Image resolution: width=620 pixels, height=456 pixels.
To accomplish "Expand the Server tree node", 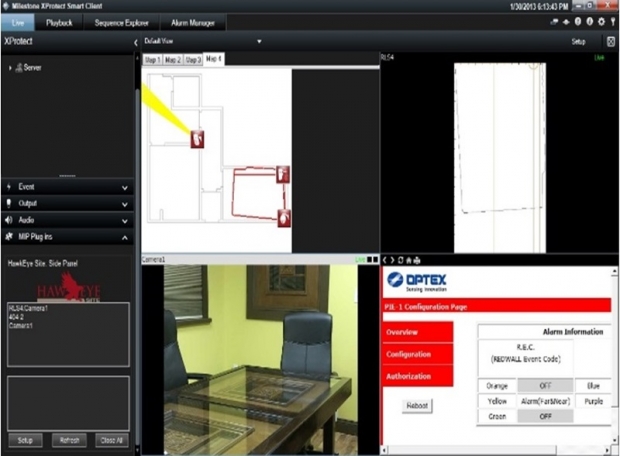I will click(x=10, y=68).
